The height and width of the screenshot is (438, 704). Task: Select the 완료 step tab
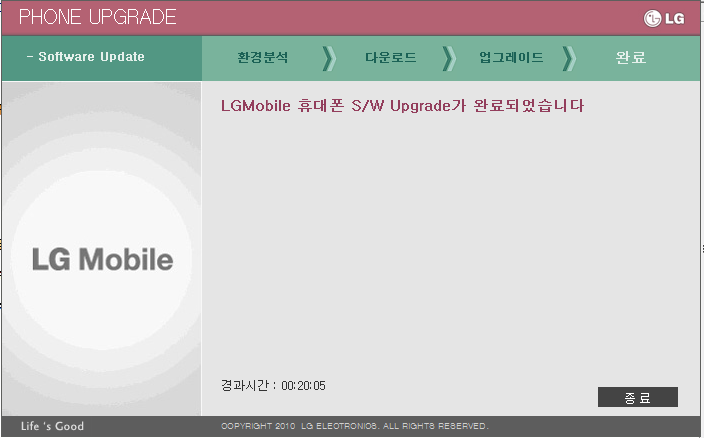coord(630,57)
